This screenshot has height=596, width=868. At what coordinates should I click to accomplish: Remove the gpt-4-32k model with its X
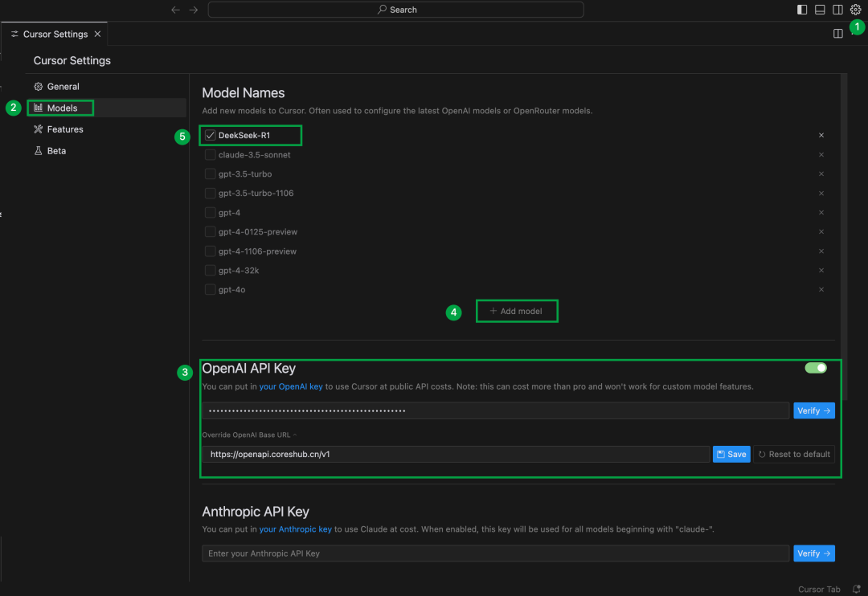click(821, 271)
